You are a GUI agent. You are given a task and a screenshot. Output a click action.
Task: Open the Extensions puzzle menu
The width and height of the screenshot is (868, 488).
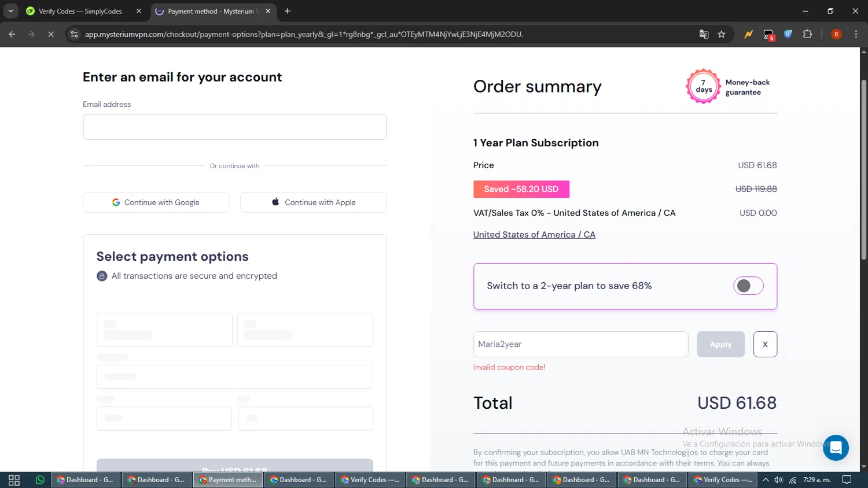[808, 34]
